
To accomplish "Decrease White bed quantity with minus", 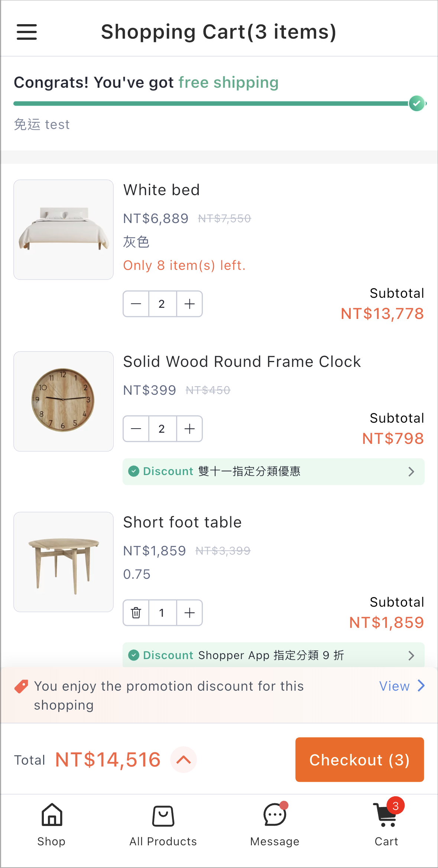I will click(136, 304).
